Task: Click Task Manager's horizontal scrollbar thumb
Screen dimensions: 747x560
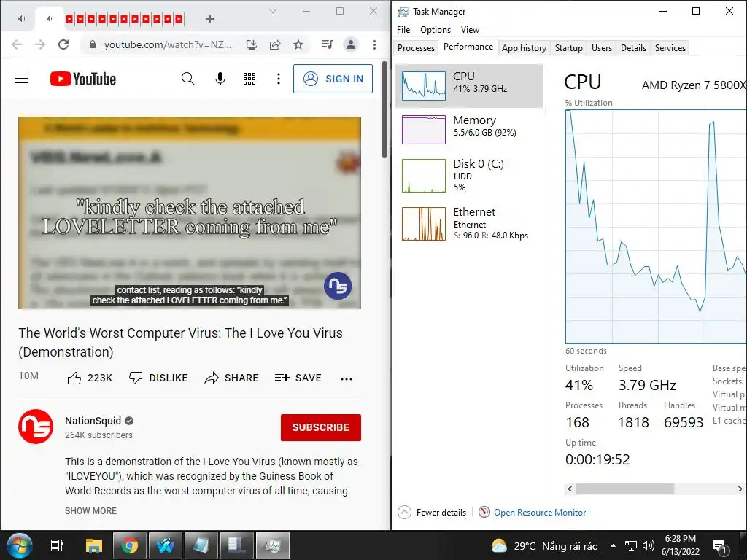Action: coord(624,489)
